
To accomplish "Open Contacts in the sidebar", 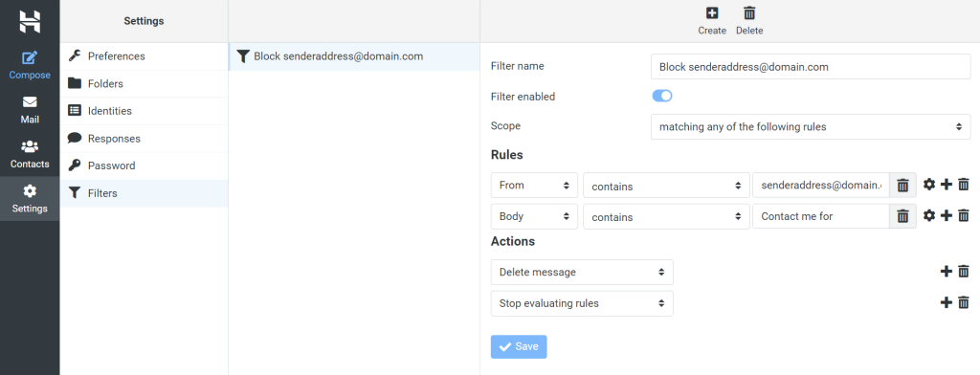I will [30, 154].
